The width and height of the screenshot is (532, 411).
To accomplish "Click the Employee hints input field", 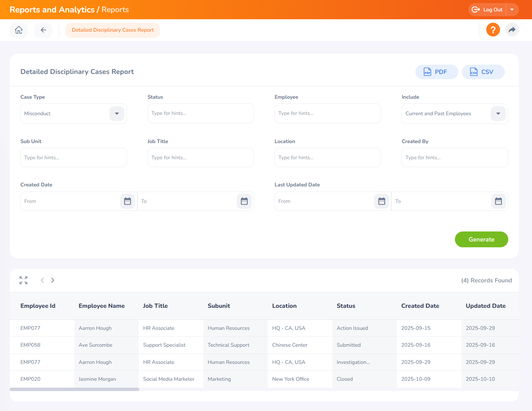I will [327, 113].
